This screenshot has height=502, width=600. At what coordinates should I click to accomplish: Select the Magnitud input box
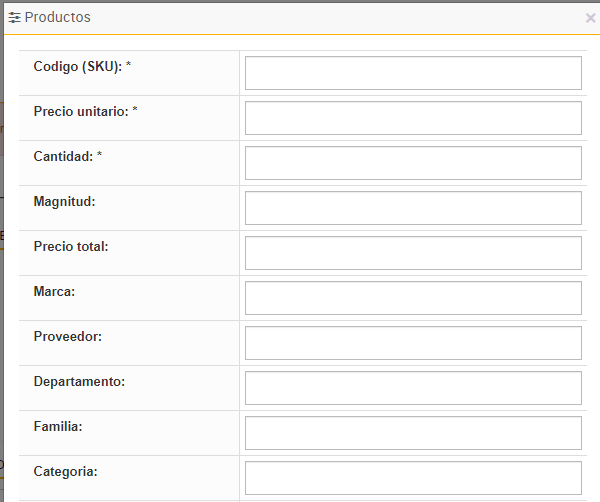413,208
